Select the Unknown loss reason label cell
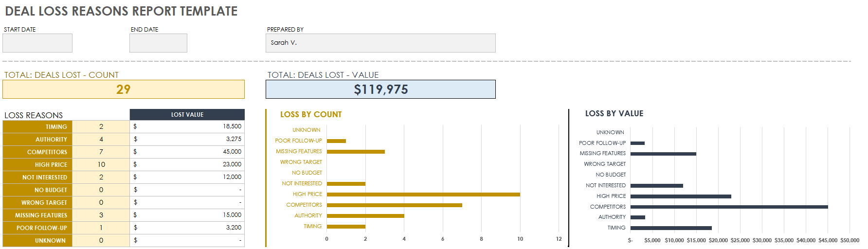 [37, 241]
